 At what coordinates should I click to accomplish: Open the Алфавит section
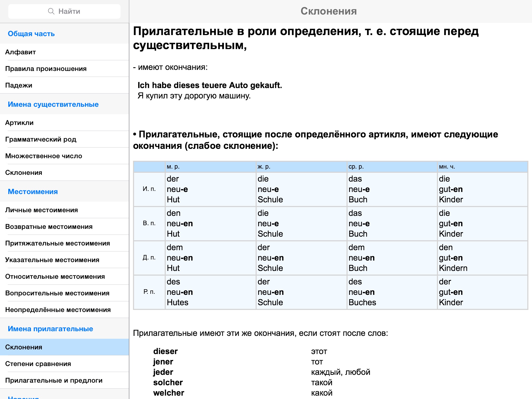64,52
